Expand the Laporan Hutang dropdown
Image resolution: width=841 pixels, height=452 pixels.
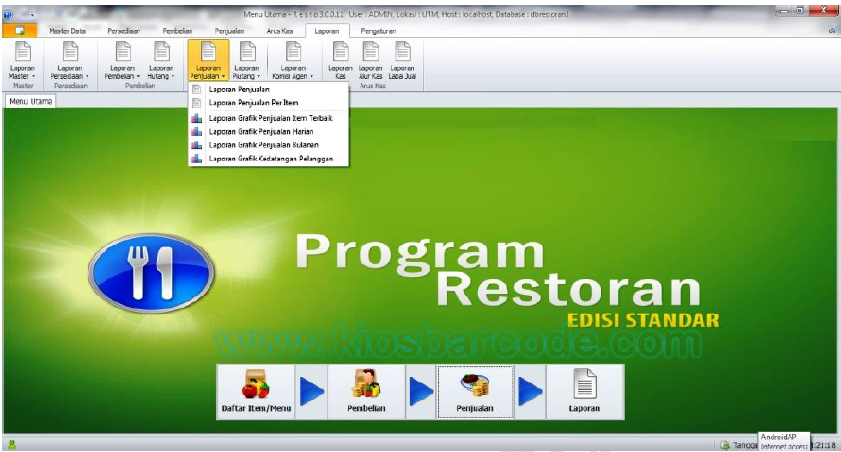click(160, 60)
